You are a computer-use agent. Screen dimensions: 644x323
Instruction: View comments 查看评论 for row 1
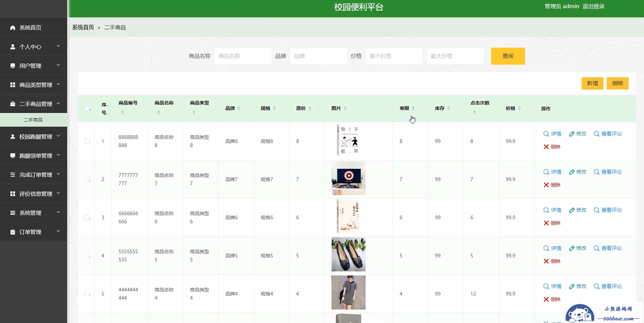608,134
